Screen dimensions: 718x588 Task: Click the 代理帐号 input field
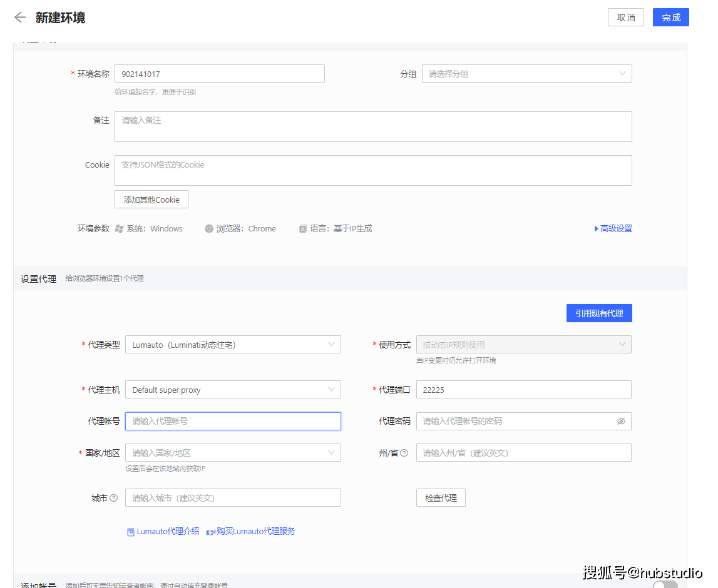(x=233, y=421)
